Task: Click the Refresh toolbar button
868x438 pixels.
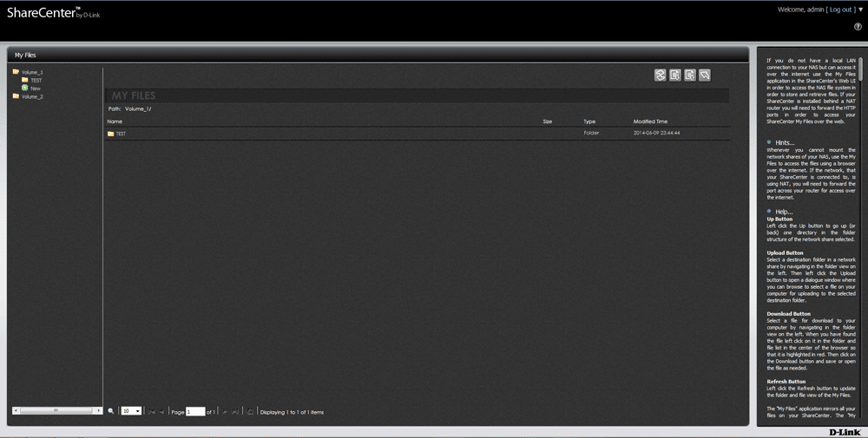Action: 661,75
